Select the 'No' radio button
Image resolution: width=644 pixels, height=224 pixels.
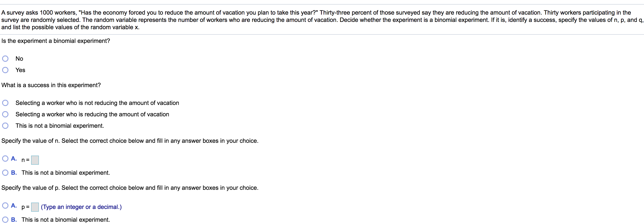tap(5, 59)
